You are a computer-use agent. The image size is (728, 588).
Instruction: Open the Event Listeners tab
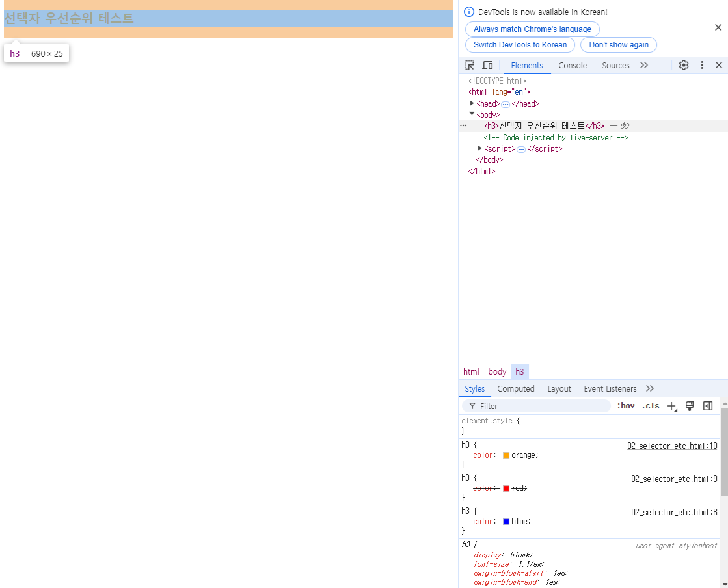tap(610, 389)
